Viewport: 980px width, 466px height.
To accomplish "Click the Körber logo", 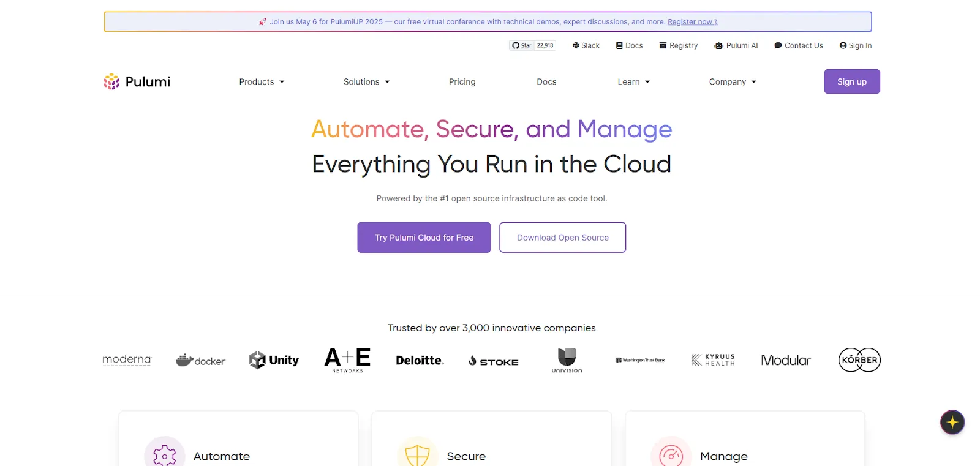I will pyautogui.click(x=859, y=360).
